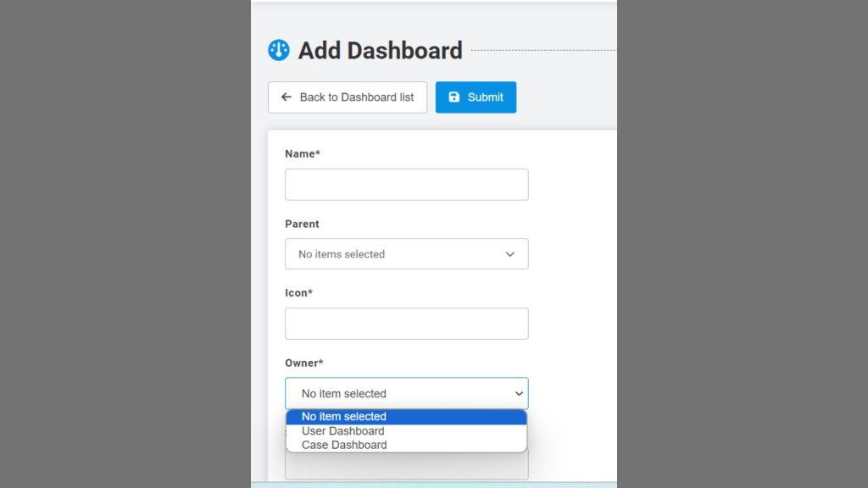Open the Parent dropdown
This screenshot has width=868, height=488.
(x=406, y=254)
